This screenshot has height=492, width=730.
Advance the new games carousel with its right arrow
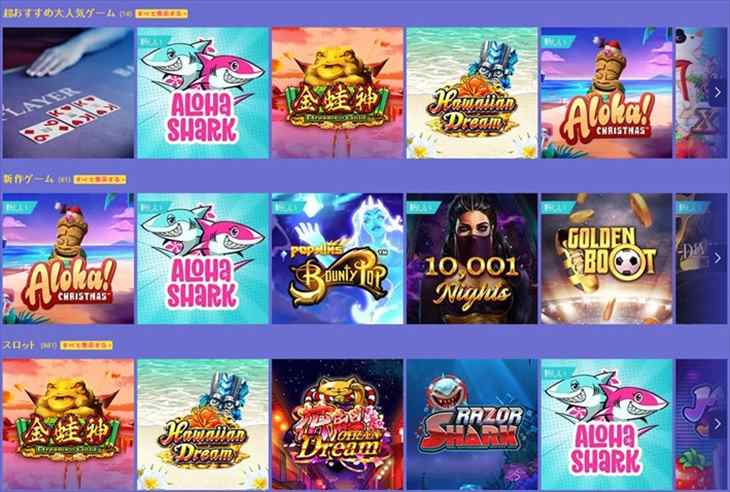click(x=717, y=258)
